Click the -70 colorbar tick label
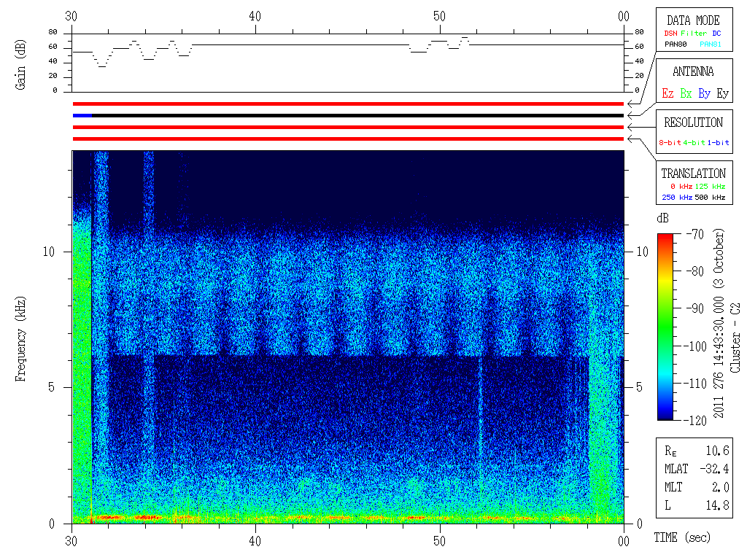The height and width of the screenshot is (560, 747). click(695, 234)
